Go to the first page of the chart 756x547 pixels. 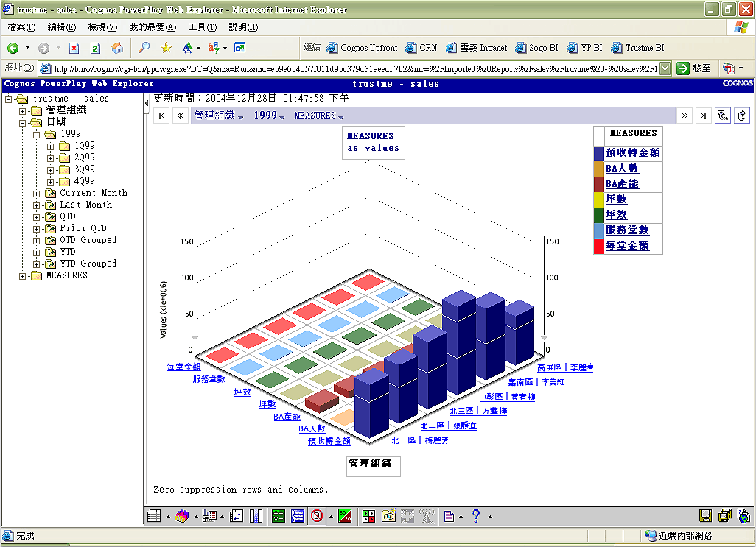[x=161, y=116]
